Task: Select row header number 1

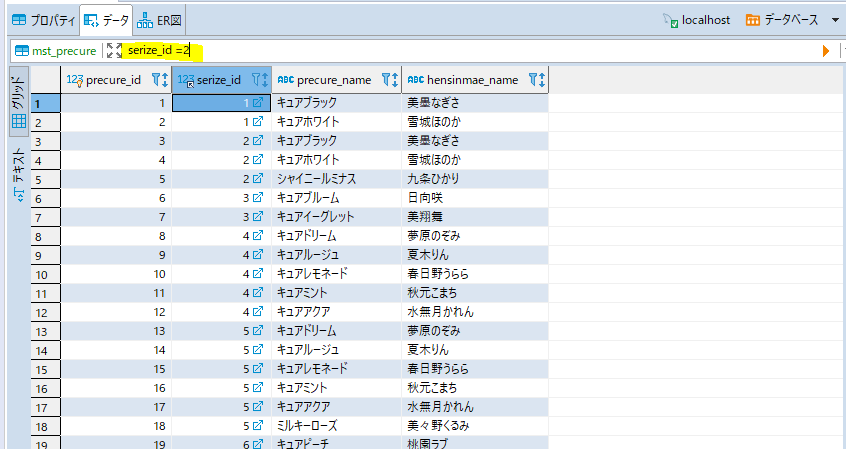Action: pyautogui.click(x=46, y=103)
